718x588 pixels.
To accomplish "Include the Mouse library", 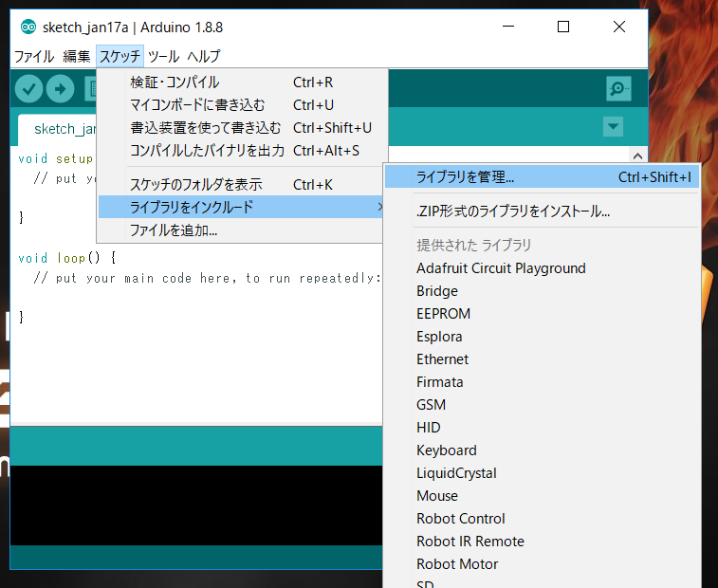I will point(542,495).
